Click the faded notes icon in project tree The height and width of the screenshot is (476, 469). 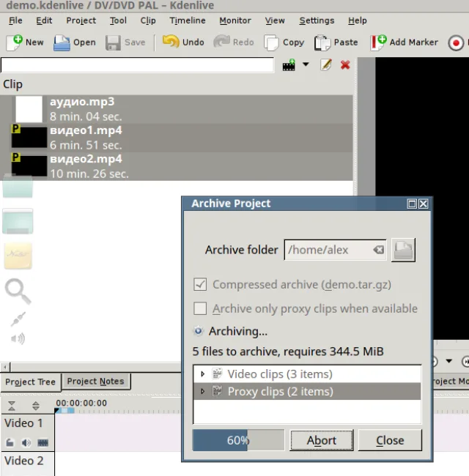pos(18,256)
